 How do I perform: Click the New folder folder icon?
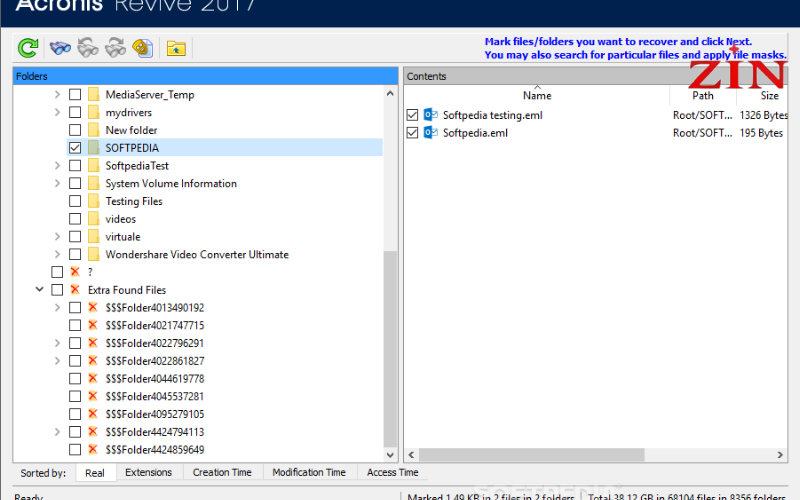click(x=93, y=130)
